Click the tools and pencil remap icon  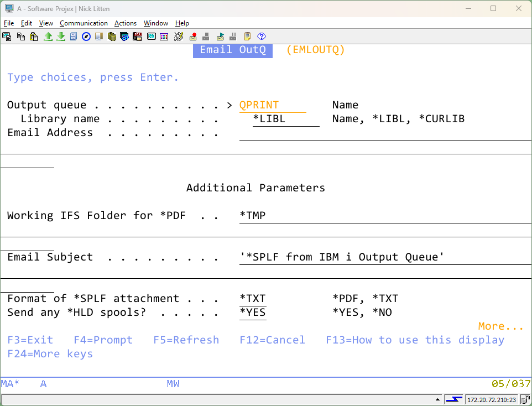coord(179,37)
